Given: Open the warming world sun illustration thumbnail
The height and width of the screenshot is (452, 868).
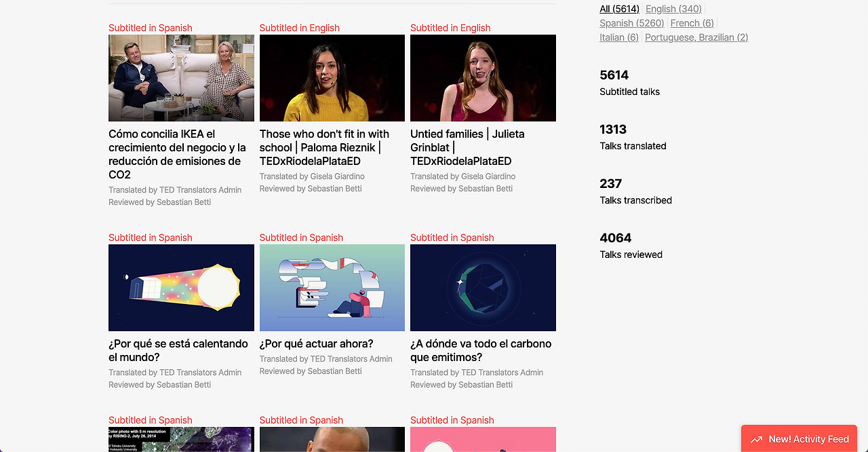Looking at the screenshot, I should 181,288.
